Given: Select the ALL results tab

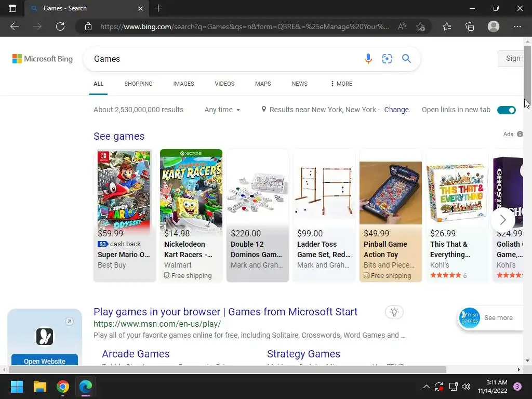Looking at the screenshot, I should click(x=98, y=84).
